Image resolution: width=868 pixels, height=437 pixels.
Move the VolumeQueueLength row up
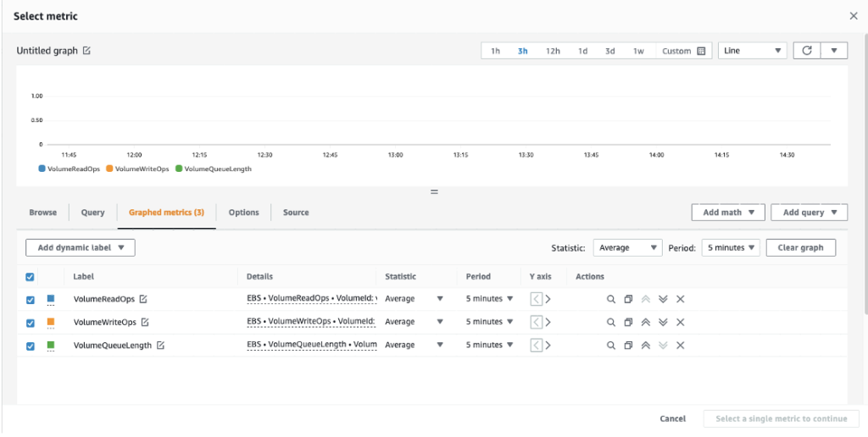coord(645,346)
